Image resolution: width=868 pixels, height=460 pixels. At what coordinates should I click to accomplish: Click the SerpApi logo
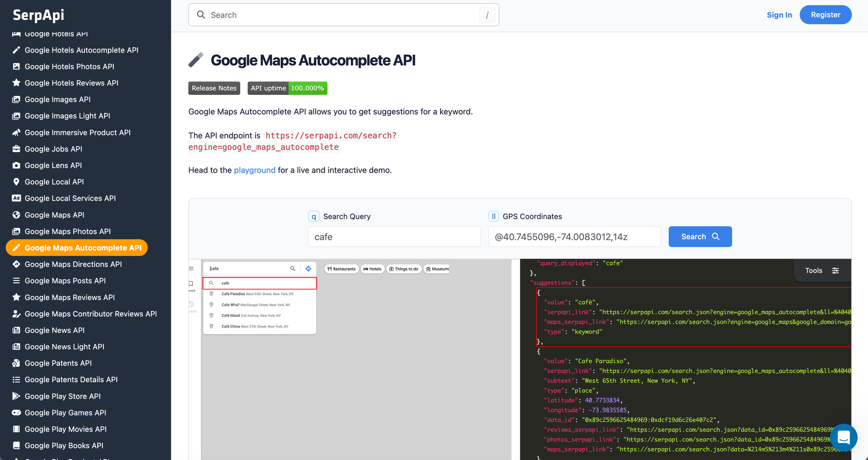click(x=38, y=15)
